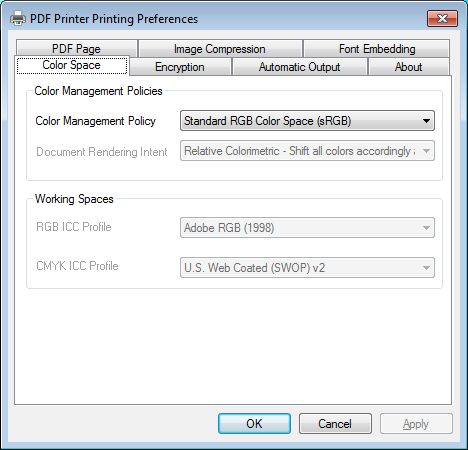
Task: Go to the Font Embedding tab
Action: pos(377,49)
